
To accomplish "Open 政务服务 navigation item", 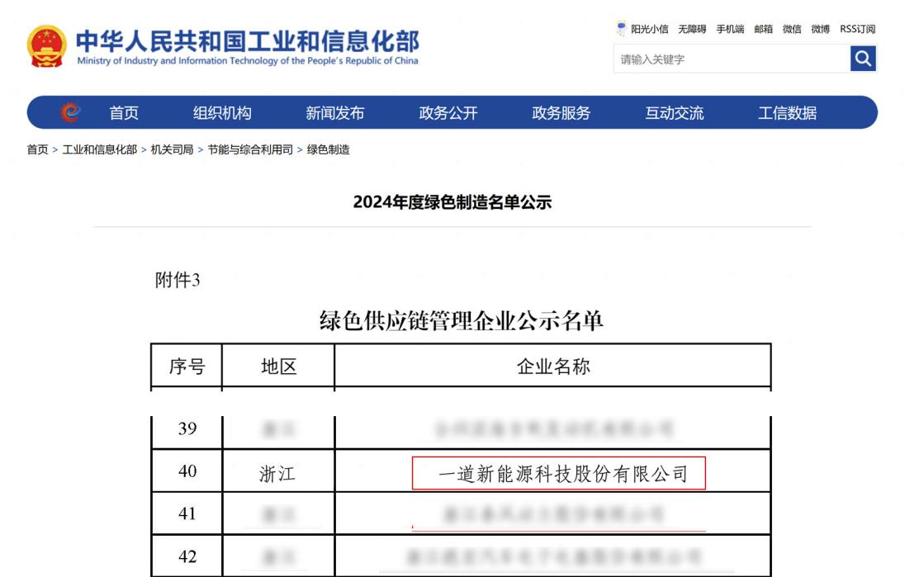I will [x=561, y=113].
